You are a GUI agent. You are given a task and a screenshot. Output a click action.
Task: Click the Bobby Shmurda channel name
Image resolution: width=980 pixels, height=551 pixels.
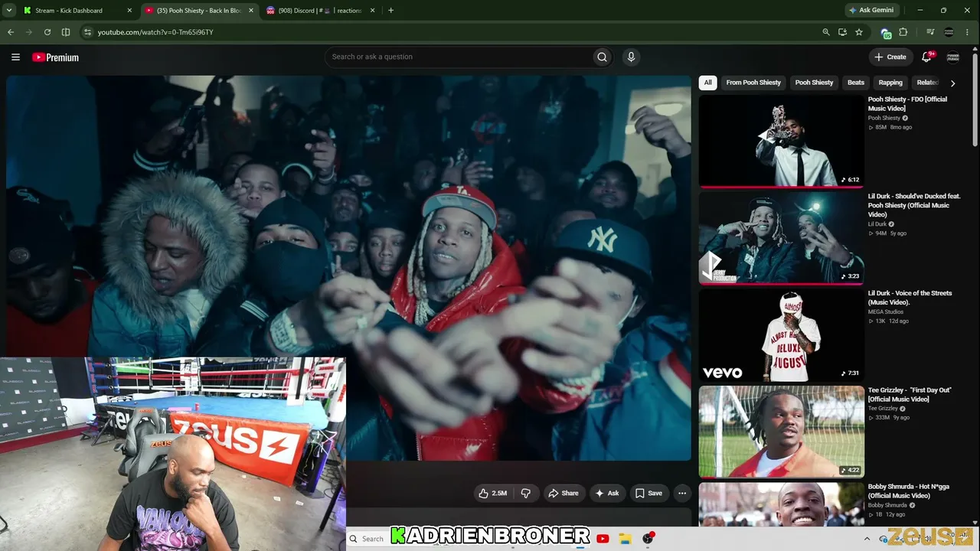pyautogui.click(x=887, y=506)
